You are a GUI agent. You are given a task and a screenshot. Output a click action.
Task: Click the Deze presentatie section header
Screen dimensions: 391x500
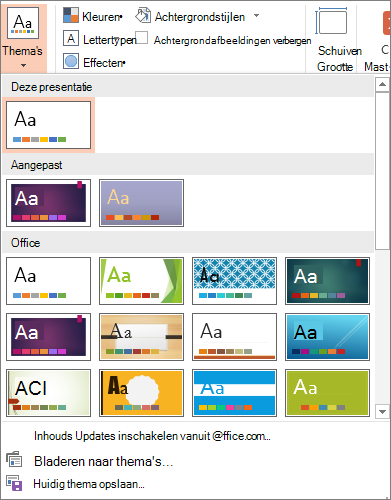(188, 87)
